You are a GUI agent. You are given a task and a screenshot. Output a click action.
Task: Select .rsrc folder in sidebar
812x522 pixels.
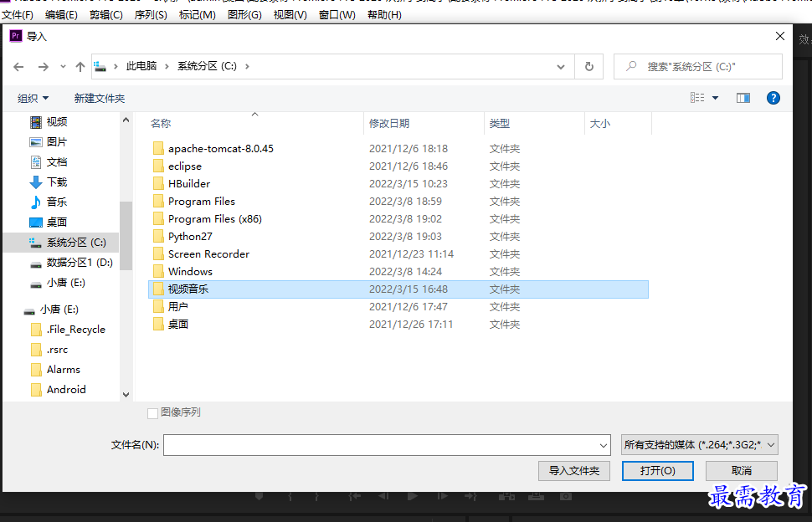(x=49, y=350)
